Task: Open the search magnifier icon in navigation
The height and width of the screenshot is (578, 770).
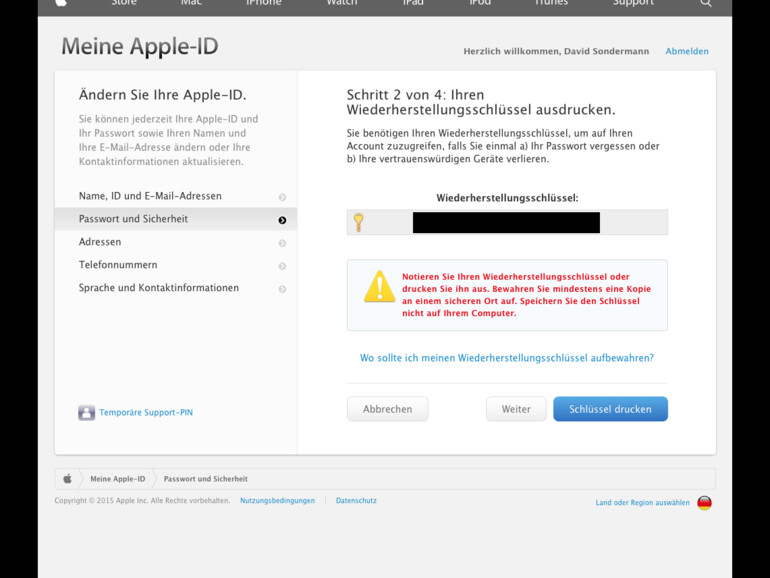Action: 706,3
